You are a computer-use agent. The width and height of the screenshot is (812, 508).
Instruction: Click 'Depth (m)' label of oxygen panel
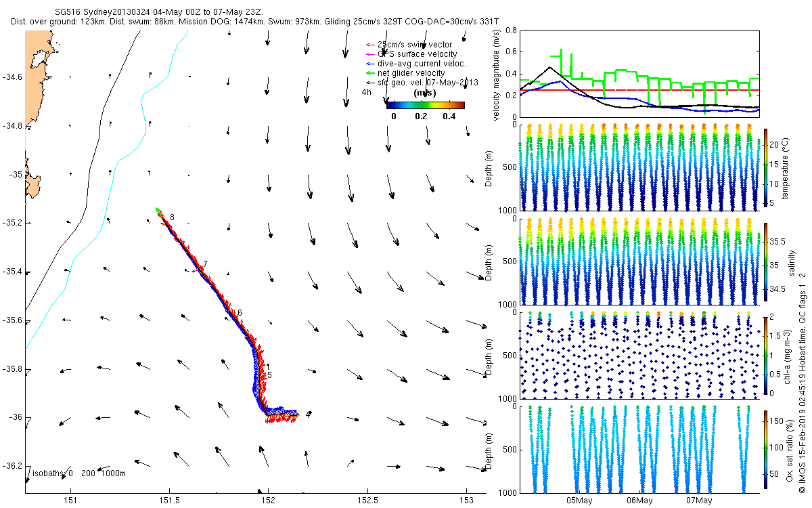coord(490,449)
